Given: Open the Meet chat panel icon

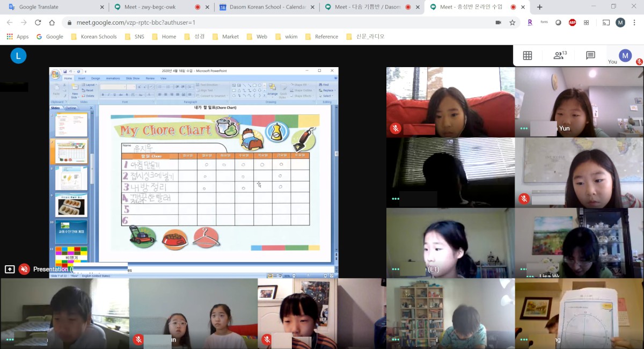Looking at the screenshot, I should 590,55.
